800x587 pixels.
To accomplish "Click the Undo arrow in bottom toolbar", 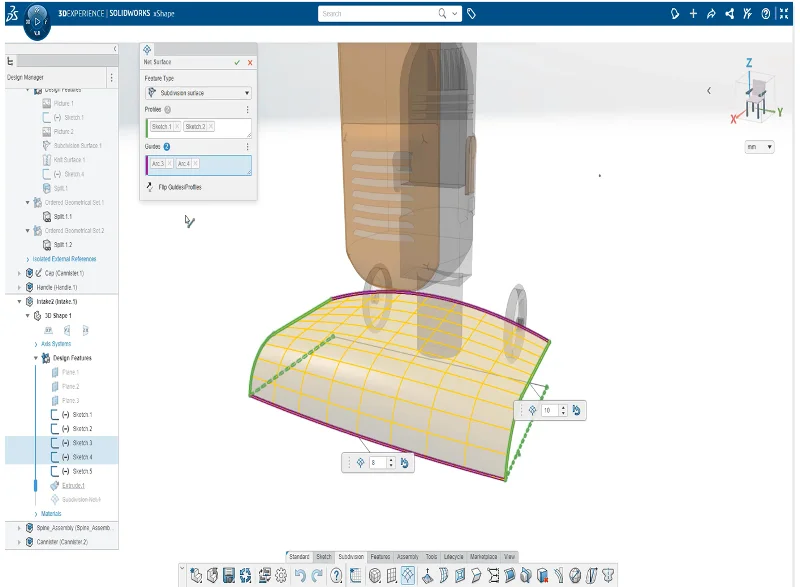I will pos(300,575).
